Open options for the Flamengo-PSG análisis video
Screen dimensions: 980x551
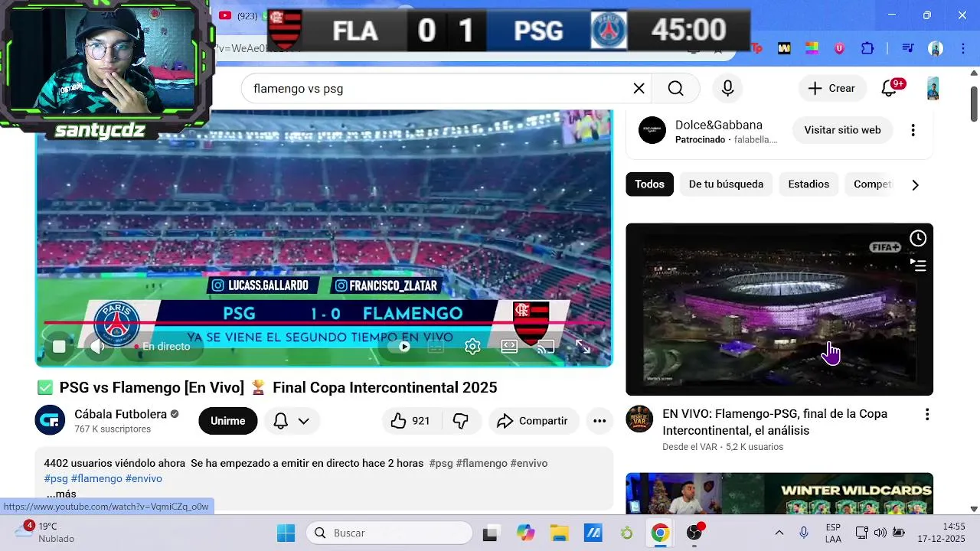[927, 415]
